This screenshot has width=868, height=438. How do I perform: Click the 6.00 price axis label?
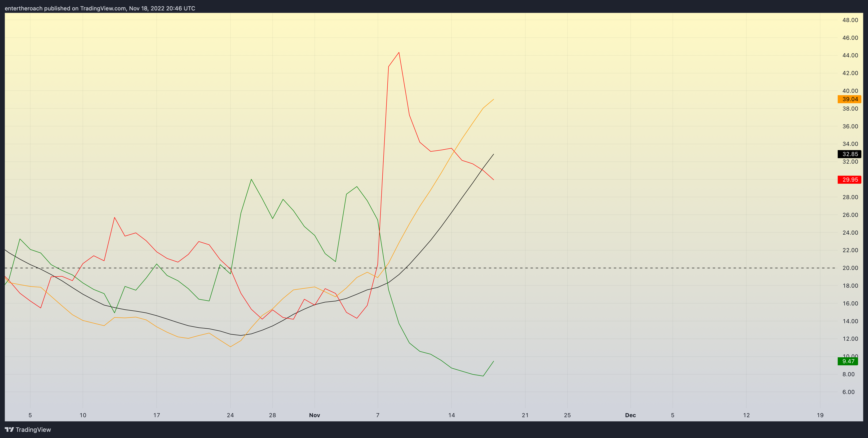[x=848, y=392]
